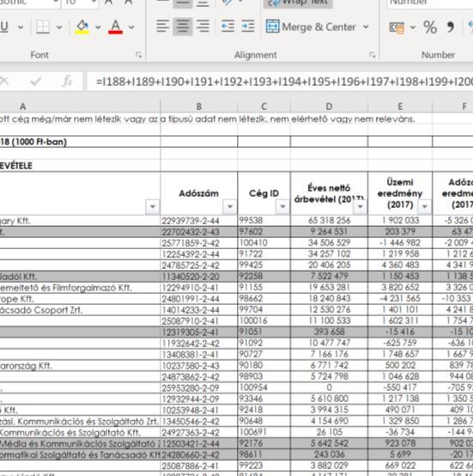Open filter for Üzemi eredmény column
Image resolution: width=473 pixels, height=476 pixels.
coord(424,207)
